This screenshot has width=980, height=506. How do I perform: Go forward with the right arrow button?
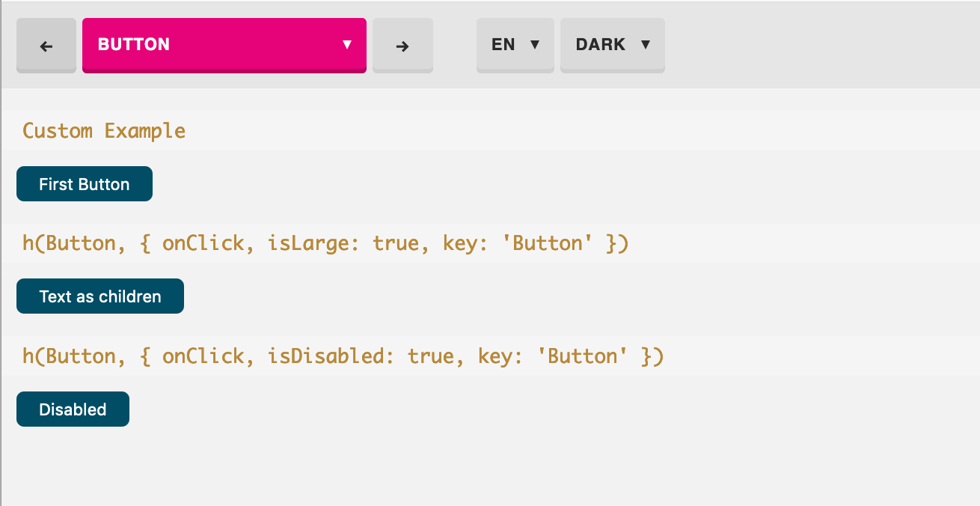coord(402,46)
